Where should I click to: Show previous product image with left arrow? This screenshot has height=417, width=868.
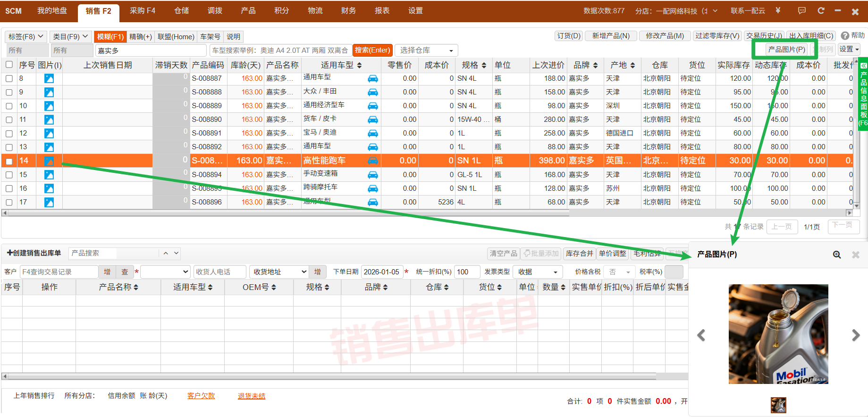pos(701,335)
